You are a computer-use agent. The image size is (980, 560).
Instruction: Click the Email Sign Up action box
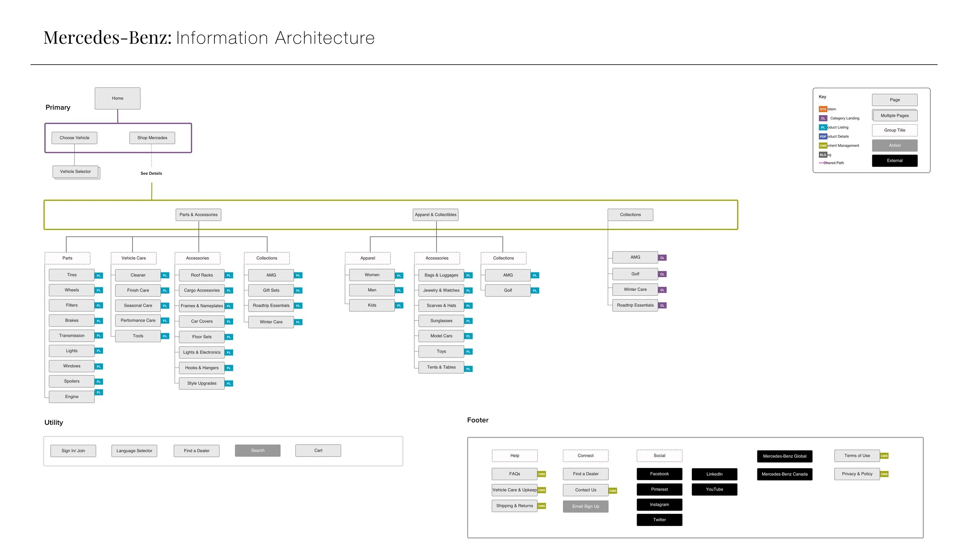coord(586,506)
